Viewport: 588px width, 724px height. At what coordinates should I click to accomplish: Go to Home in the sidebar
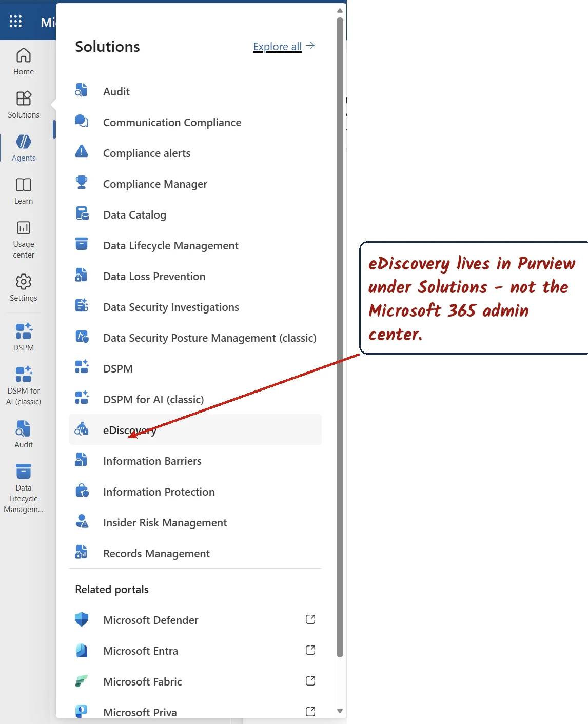(24, 62)
